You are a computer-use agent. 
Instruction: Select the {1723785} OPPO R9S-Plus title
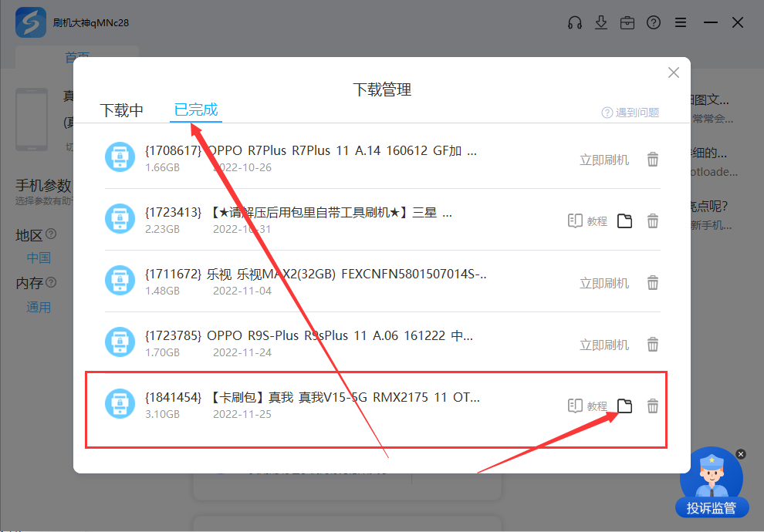click(x=309, y=336)
